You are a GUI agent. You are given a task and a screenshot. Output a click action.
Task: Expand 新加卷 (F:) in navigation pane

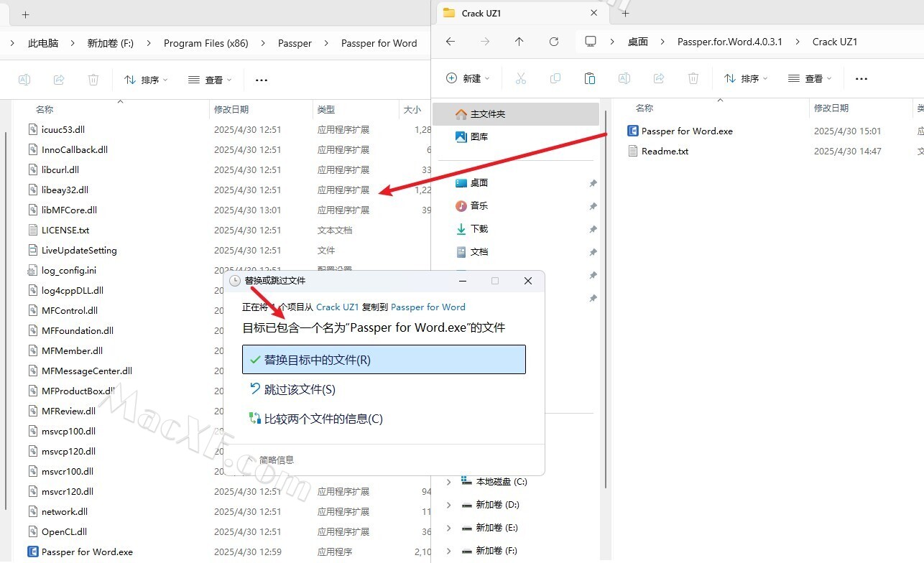[449, 551]
